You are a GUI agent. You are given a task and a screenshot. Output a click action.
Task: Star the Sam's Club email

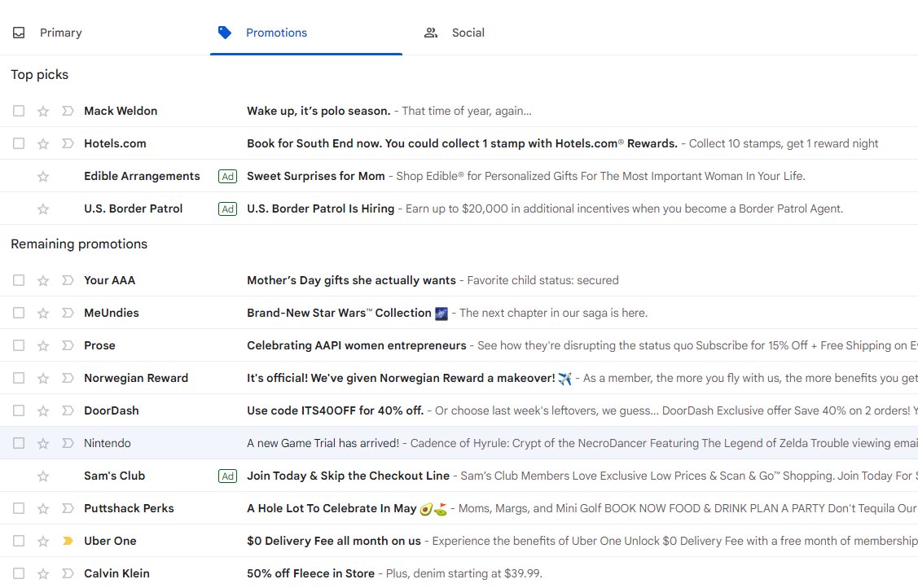42,476
